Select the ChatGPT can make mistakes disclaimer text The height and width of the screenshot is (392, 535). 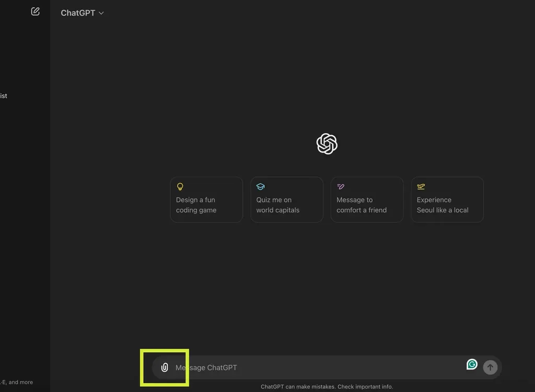click(327, 387)
